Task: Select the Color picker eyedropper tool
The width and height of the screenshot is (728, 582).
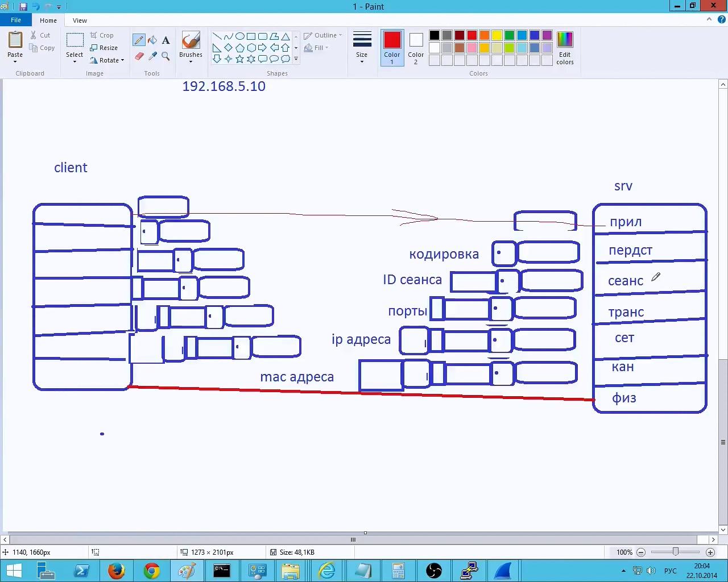Action: 152,56
